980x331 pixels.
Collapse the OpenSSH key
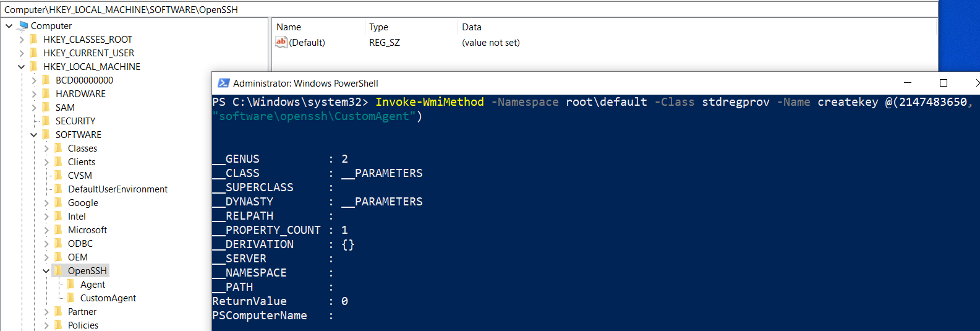pyautogui.click(x=46, y=270)
